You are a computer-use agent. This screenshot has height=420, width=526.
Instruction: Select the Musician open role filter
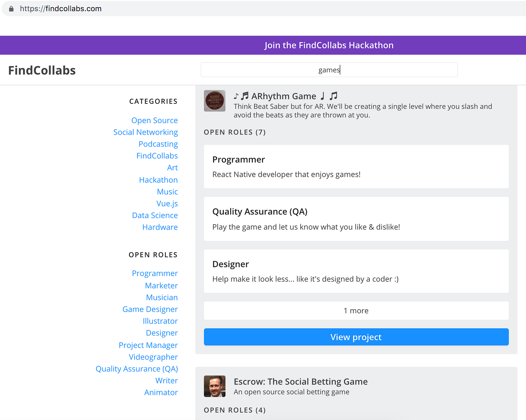click(162, 297)
